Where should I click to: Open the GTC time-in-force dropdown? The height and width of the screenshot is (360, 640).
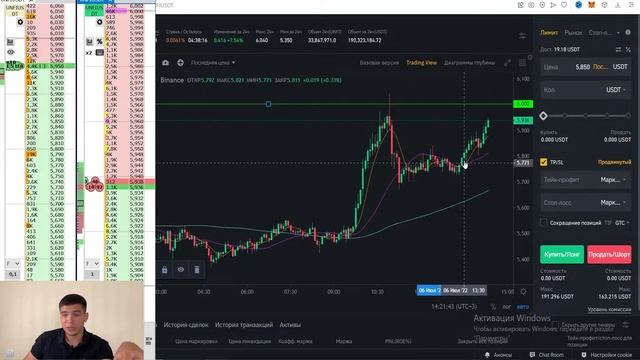click(x=622, y=223)
